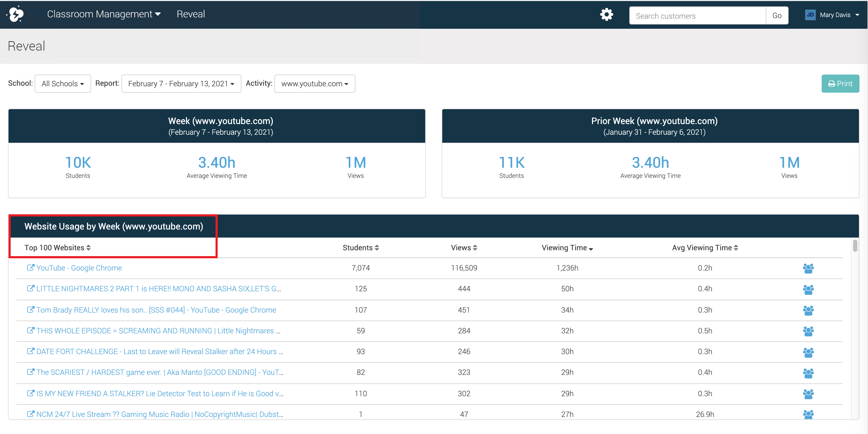Viewport: 868px width, 434px height.
Task: Open the YouTube - Google Chrome link
Action: [79, 268]
